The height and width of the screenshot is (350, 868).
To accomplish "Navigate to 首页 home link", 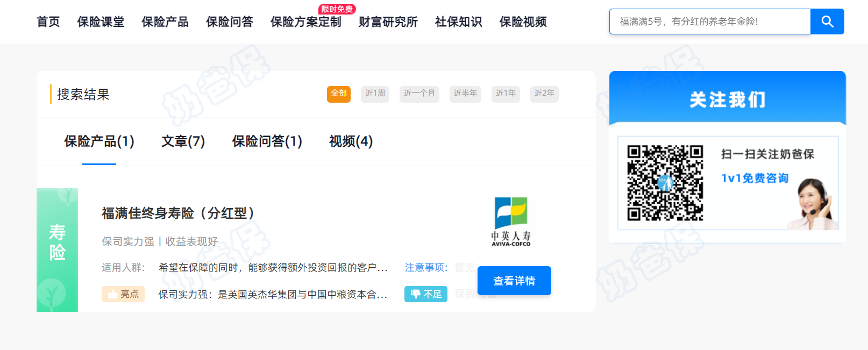I will (48, 22).
